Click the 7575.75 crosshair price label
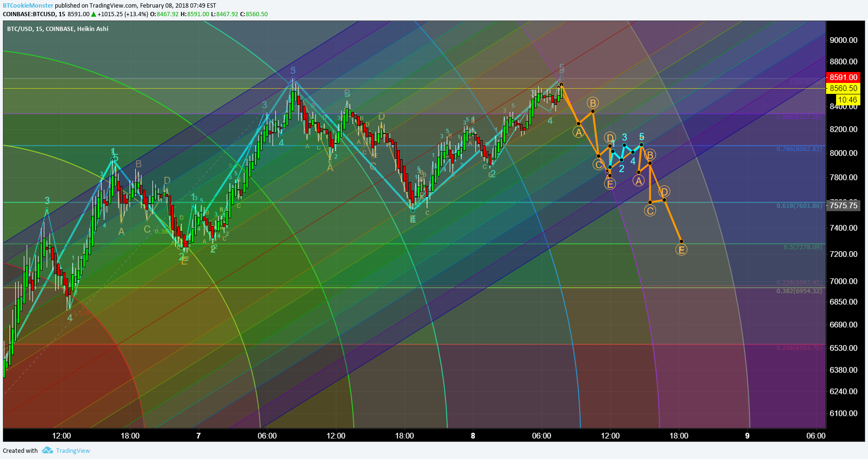This screenshot has width=868, height=459. click(843, 205)
